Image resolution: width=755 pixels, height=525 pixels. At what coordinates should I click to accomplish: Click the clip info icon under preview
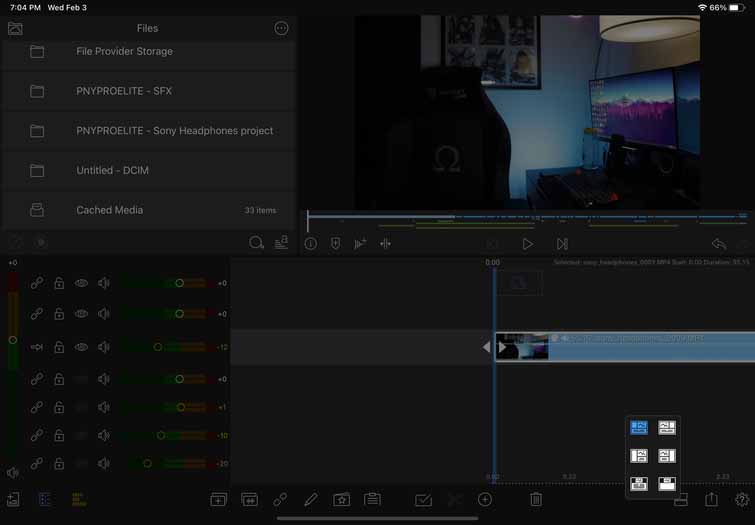(x=311, y=244)
